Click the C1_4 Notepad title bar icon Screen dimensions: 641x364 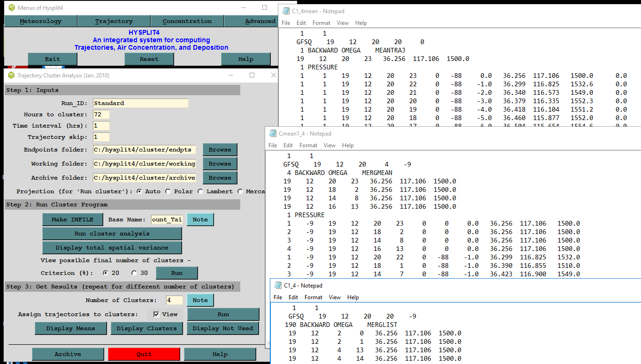click(278, 286)
